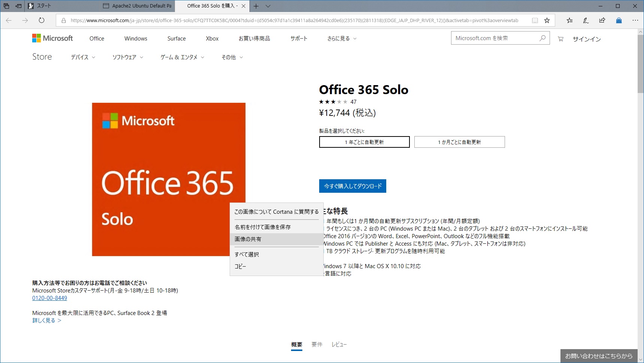Click the star rating for Office 365 Solo

(333, 102)
